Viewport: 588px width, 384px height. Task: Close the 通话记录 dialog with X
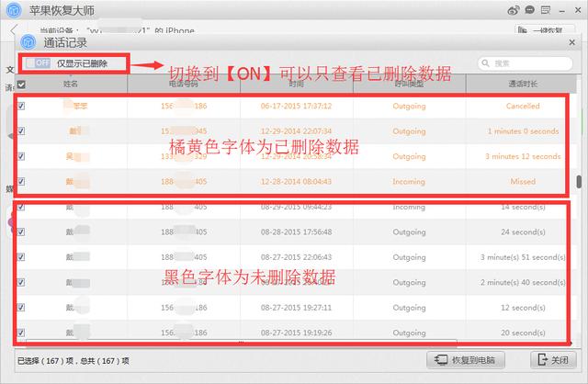point(571,42)
